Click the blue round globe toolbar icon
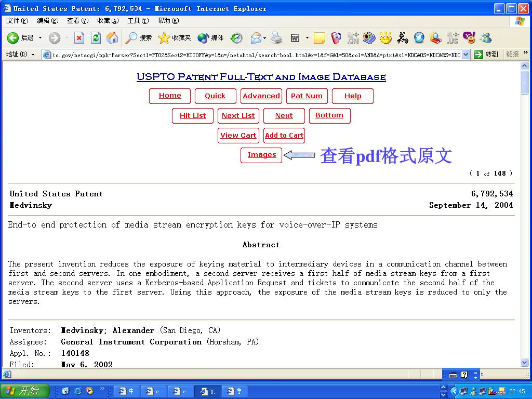The image size is (532, 399). coord(419,37)
